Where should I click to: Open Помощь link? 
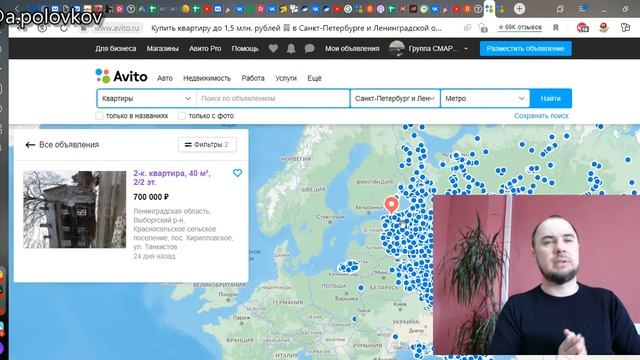click(x=245, y=48)
